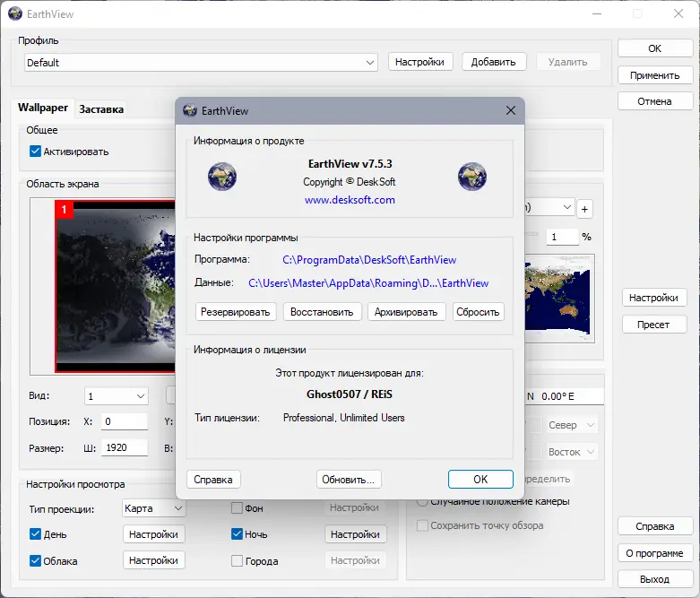
Task: Click the Обновить... button
Action: point(349,479)
